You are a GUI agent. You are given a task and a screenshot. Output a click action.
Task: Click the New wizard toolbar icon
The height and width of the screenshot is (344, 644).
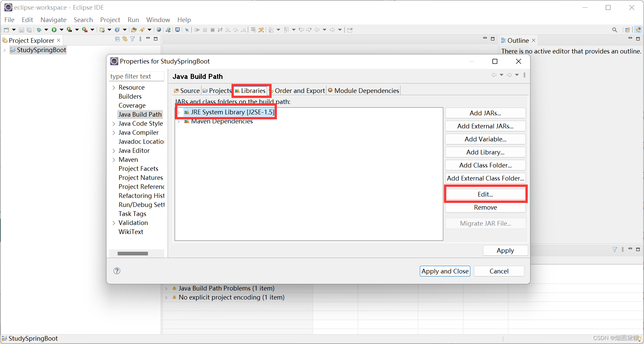[6, 30]
